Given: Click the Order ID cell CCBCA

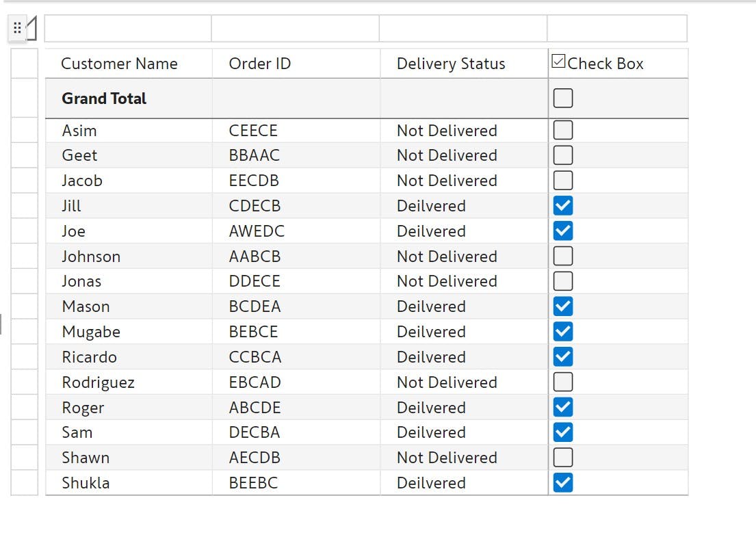Looking at the screenshot, I should (255, 357).
